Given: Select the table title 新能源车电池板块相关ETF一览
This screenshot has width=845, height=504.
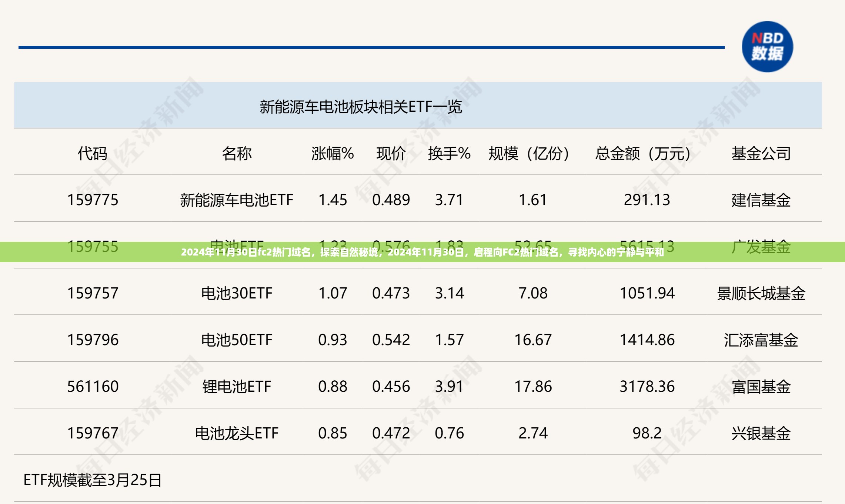Looking at the screenshot, I should pos(361,107).
